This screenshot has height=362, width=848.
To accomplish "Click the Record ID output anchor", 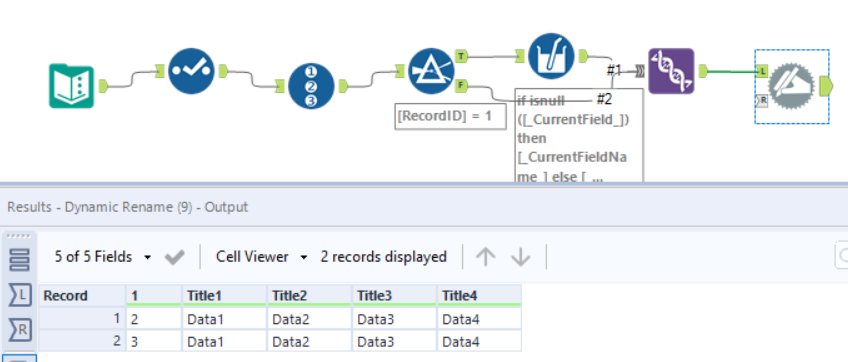I will [x=344, y=86].
